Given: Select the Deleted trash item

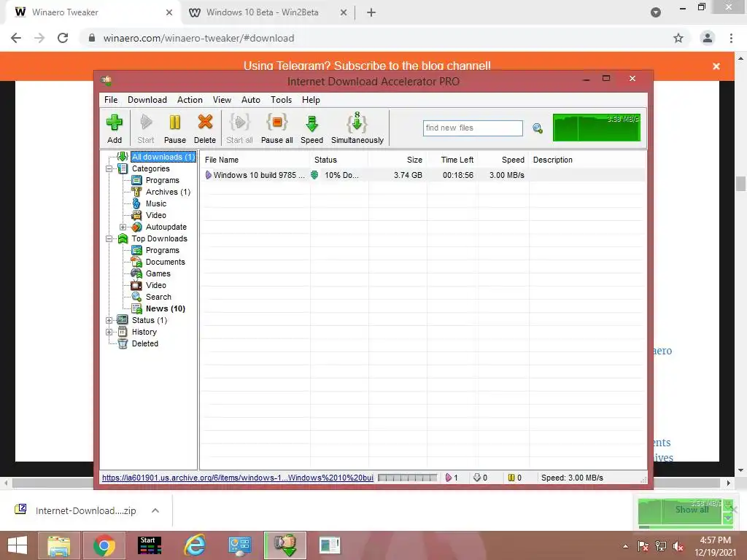Looking at the screenshot, I should 145,343.
